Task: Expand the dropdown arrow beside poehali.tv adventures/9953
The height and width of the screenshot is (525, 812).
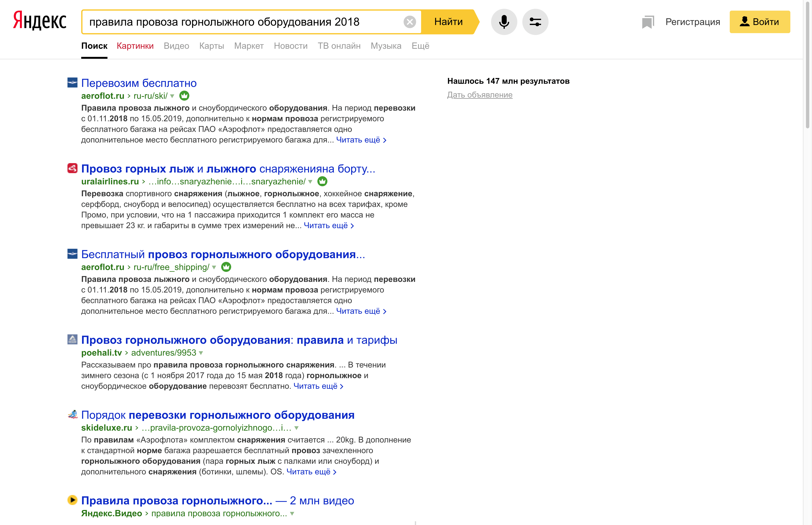Action: [201, 353]
